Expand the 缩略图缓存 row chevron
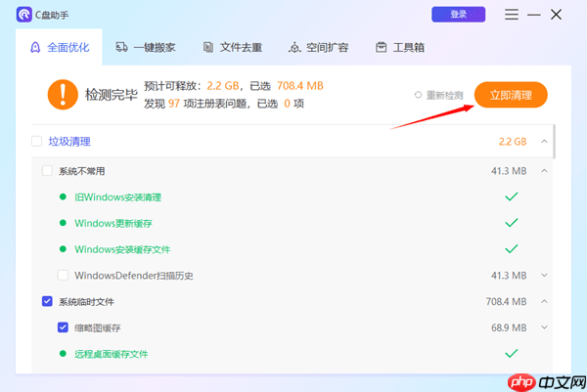 pyautogui.click(x=544, y=327)
